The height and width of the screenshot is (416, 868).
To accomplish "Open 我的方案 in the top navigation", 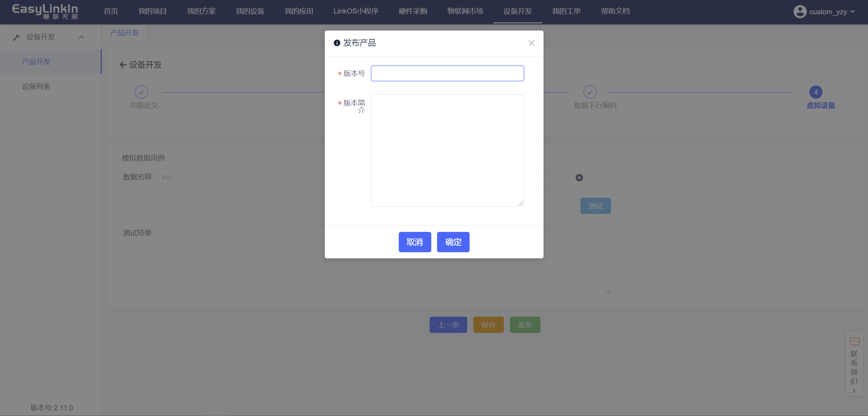I will click(x=201, y=11).
